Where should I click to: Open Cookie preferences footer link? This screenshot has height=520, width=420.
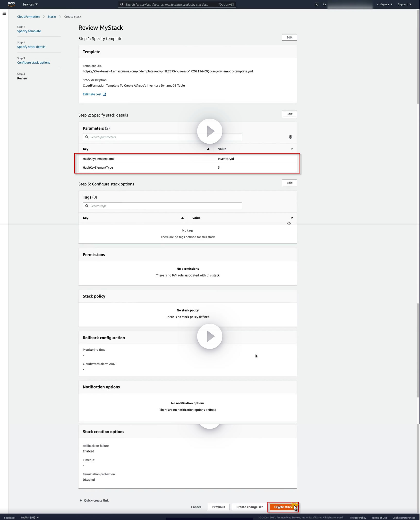tap(404, 518)
